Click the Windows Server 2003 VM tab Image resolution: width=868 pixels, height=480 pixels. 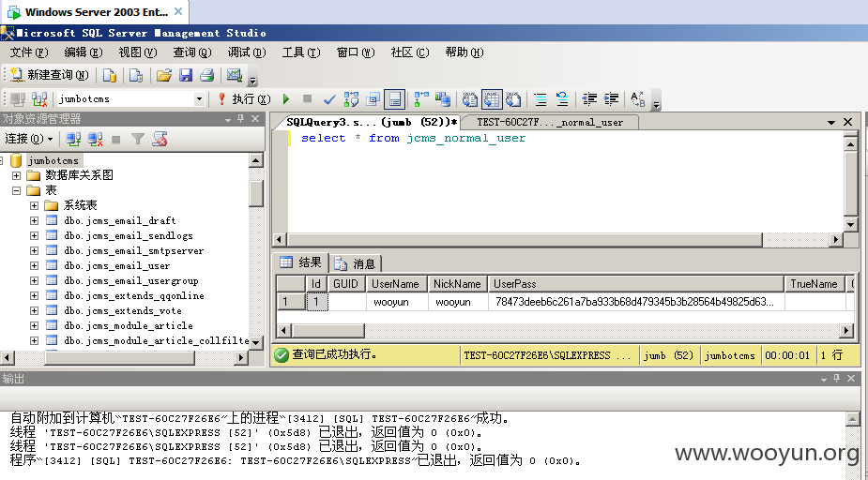coord(94,11)
